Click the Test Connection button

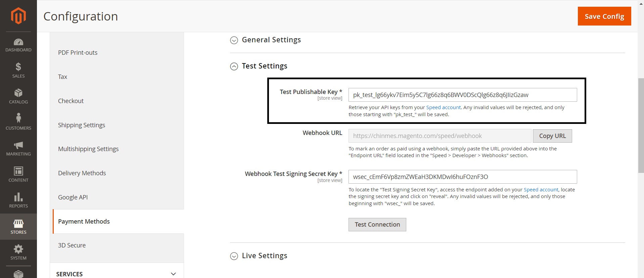(377, 225)
